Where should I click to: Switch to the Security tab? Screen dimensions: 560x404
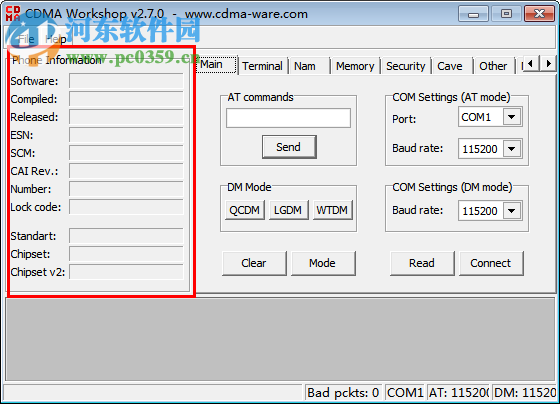pyautogui.click(x=406, y=66)
